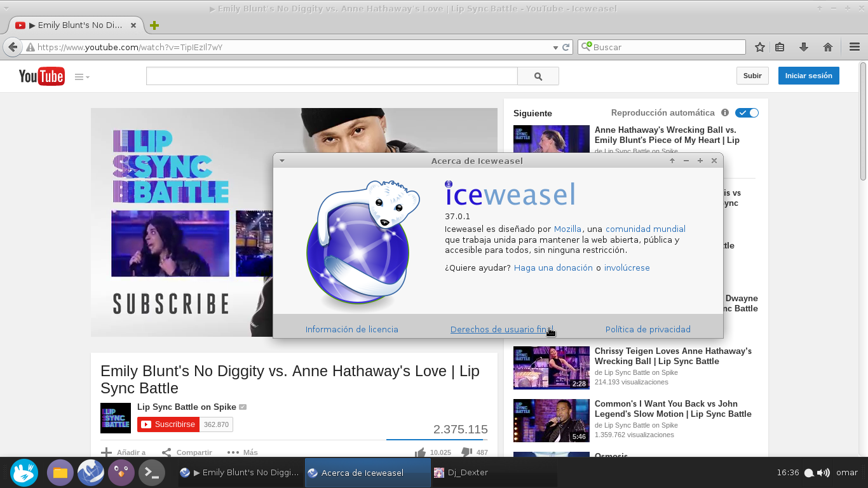Open the Más options under video
868x488 pixels.
point(243,452)
